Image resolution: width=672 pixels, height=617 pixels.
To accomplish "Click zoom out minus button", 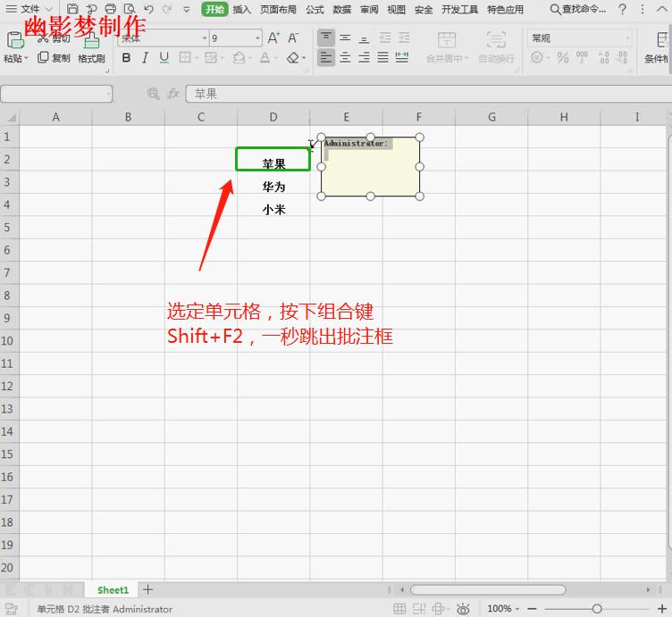I will click(533, 608).
